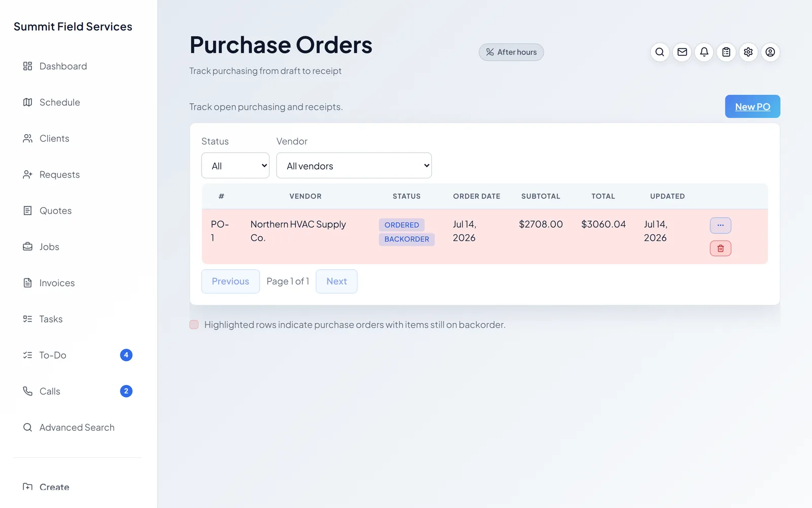This screenshot has height=508, width=812.
Task: Click the Status column header
Action: tap(407, 196)
